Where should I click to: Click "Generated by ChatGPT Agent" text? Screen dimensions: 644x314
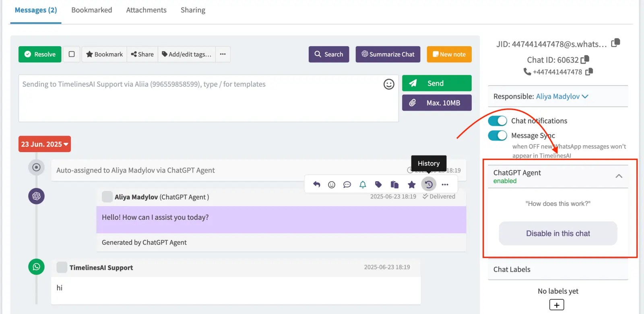tap(144, 242)
